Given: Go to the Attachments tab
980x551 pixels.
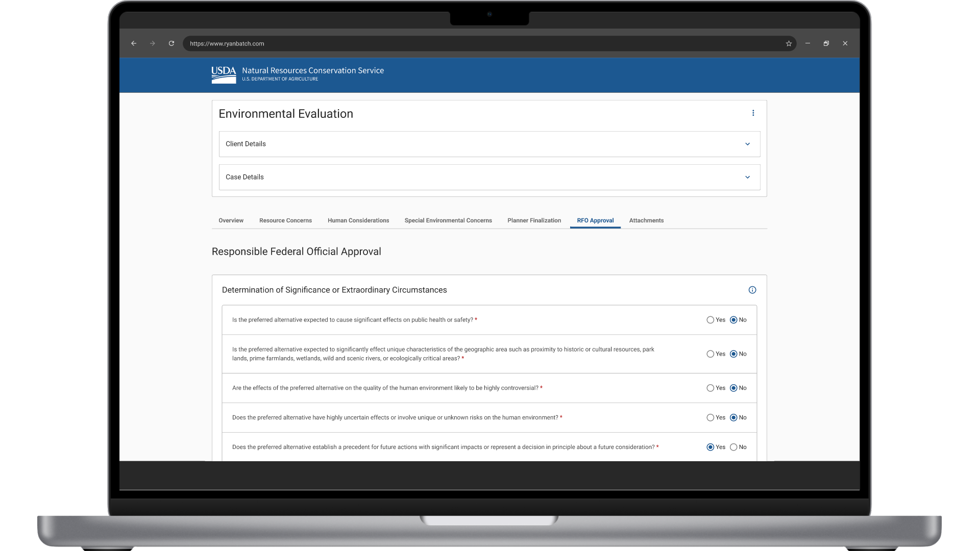Looking at the screenshot, I should (x=646, y=220).
